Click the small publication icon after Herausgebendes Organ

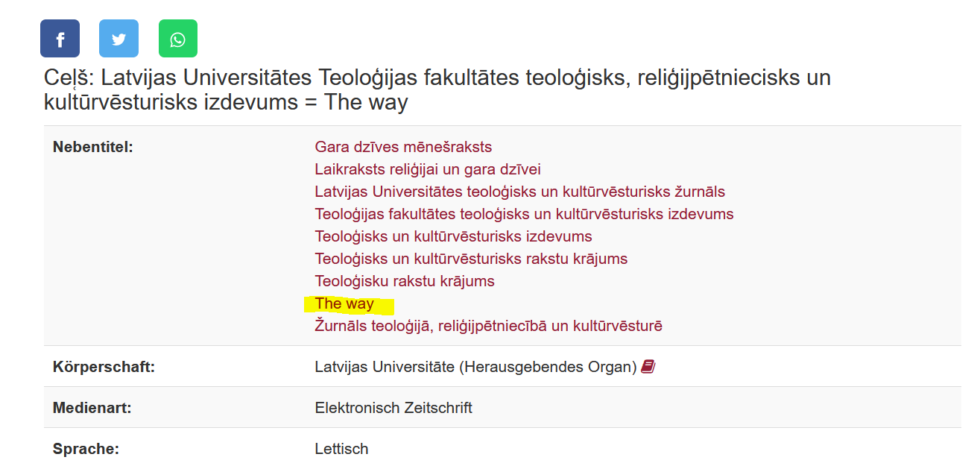pyautogui.click(x=647, y=366)
